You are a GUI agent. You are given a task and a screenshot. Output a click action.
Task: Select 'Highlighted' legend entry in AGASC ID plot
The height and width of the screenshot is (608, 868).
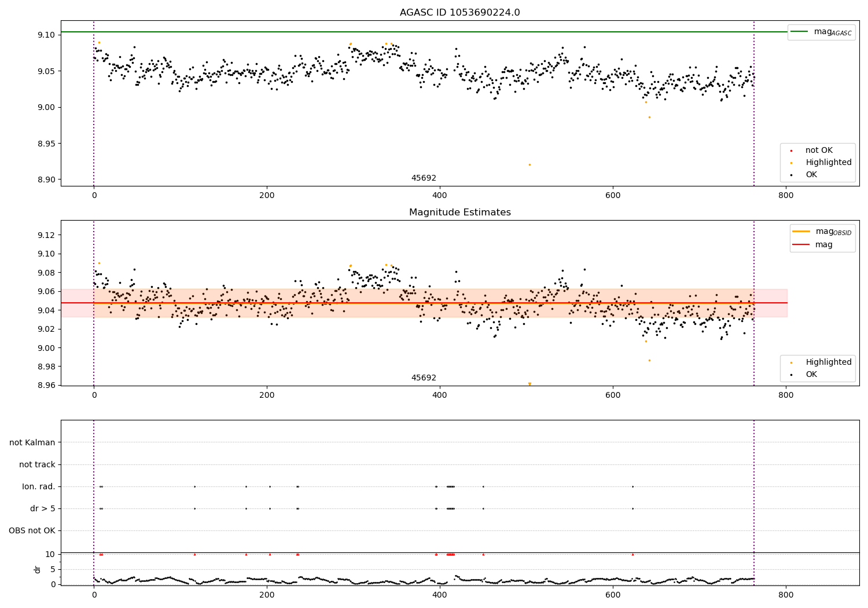pos(829,163)
